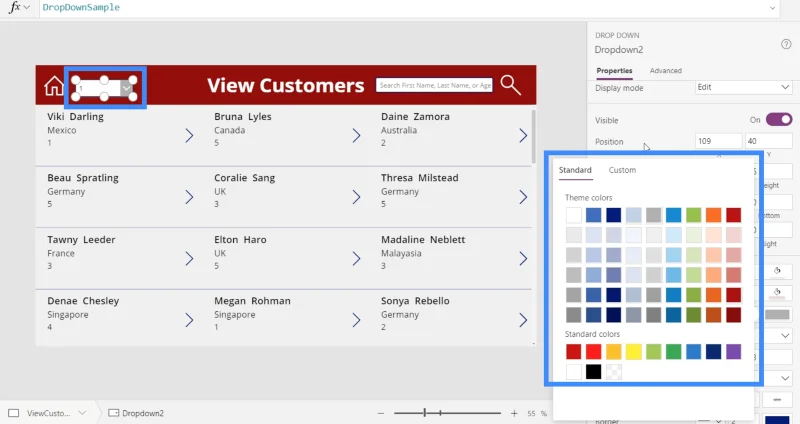Click the zoom in plus icon
The height and width of the screenshot is (424, 800).
[x=514, y=413]
